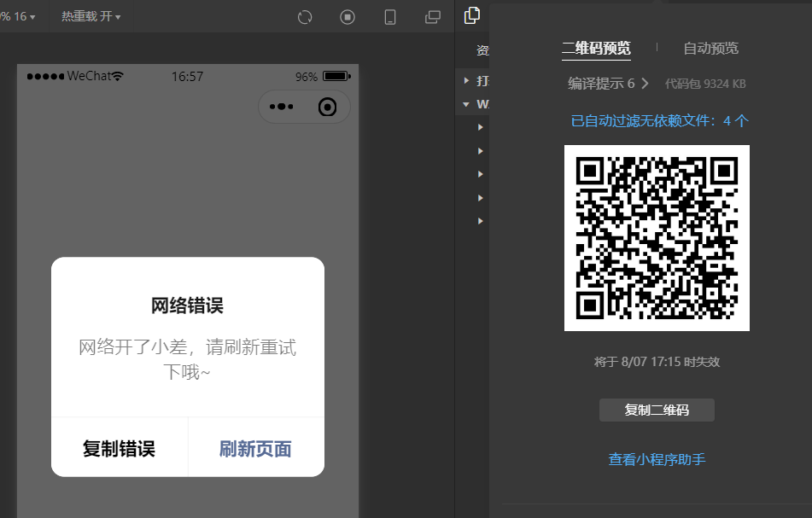Screen dimensions: 812x518
Task: Expand 编译提示 6 details chevron
Action: pos(645,84)
